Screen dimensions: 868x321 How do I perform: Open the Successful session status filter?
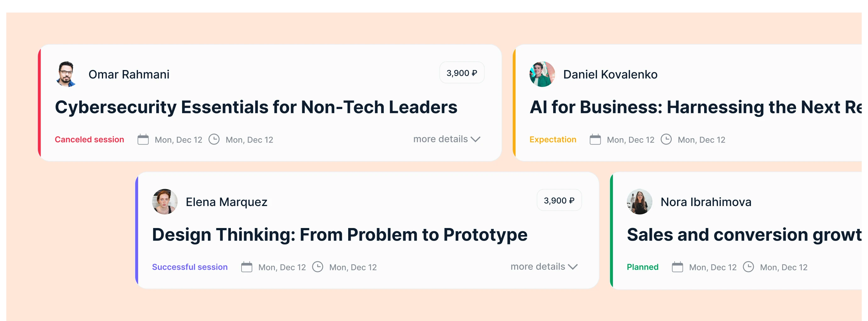click(190, 266)
